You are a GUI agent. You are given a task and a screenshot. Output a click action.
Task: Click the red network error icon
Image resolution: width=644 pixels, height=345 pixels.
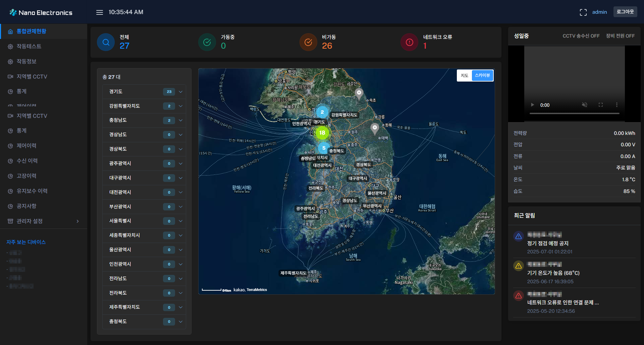coord(409,42)
